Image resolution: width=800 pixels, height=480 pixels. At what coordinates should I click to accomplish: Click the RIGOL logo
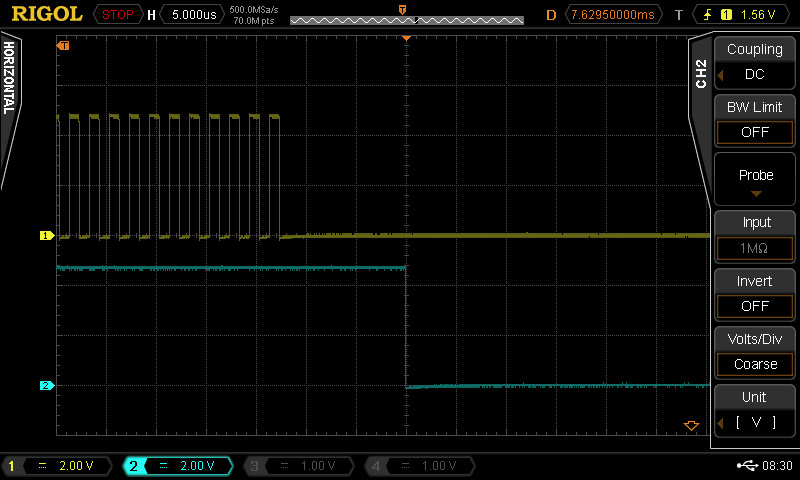(x=44, y=14)
